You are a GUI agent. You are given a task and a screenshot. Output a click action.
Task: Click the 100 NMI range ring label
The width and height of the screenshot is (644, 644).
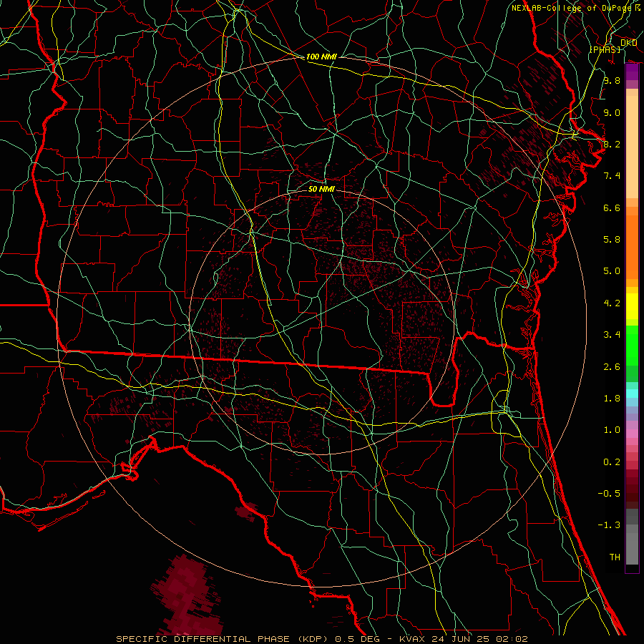tap(321, 57)
